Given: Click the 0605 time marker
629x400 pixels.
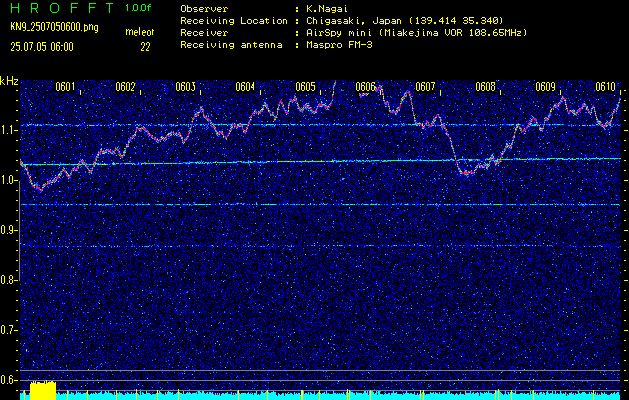Looking at the screenshot, I should 305,87.
